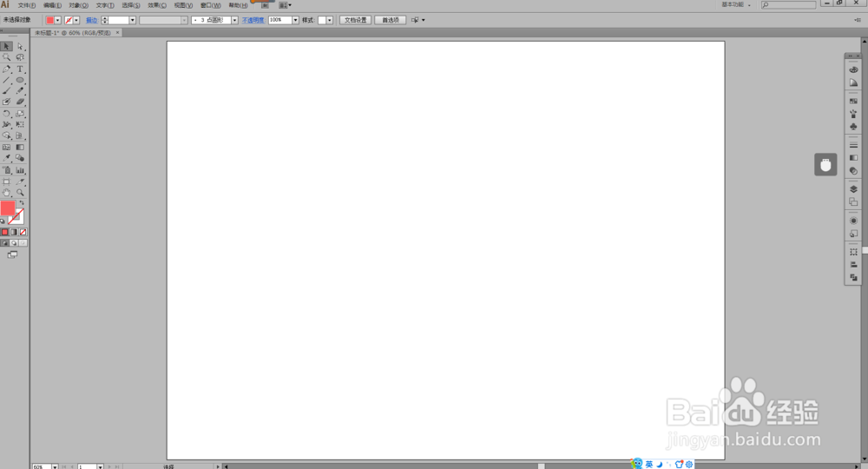Select the Scale tool
868x469 pixels.
[20, 114]
